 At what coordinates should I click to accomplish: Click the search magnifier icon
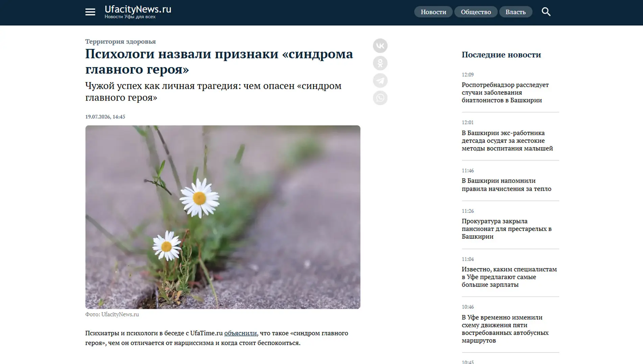[546, 12]
